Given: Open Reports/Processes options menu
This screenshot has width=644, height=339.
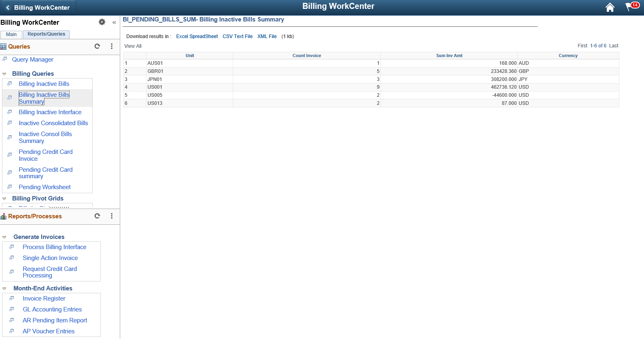Looking at the screenshot, I should click(x=112, y=216).
